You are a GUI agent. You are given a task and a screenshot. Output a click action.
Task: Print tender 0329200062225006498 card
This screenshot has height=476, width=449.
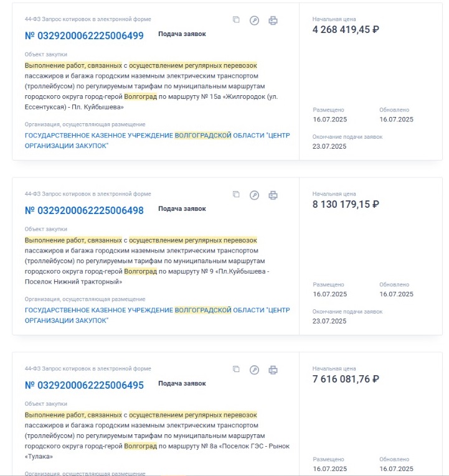pos(273,195)
